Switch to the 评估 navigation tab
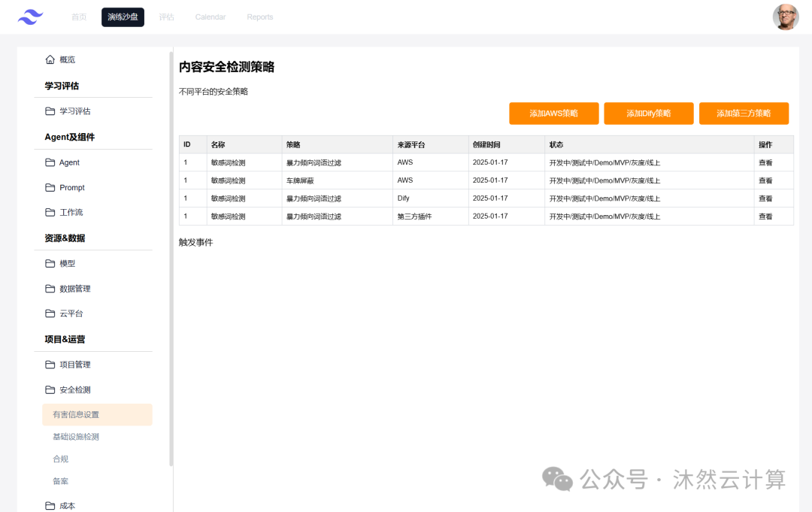The width and height of the screenshot is (812, 512). [166, 17]
